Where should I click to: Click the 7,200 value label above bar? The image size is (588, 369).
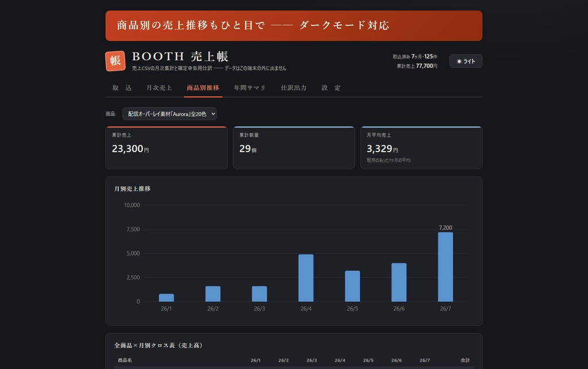446,228
